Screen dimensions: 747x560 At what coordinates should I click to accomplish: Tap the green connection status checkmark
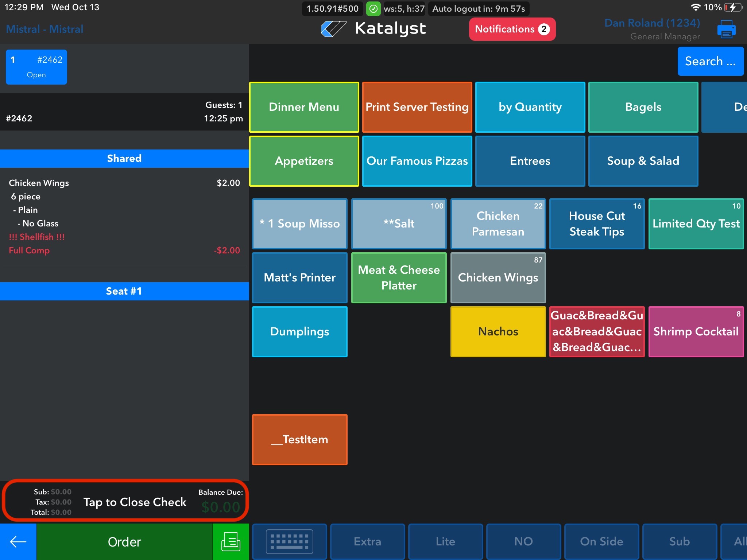click(x=373, y=9)
